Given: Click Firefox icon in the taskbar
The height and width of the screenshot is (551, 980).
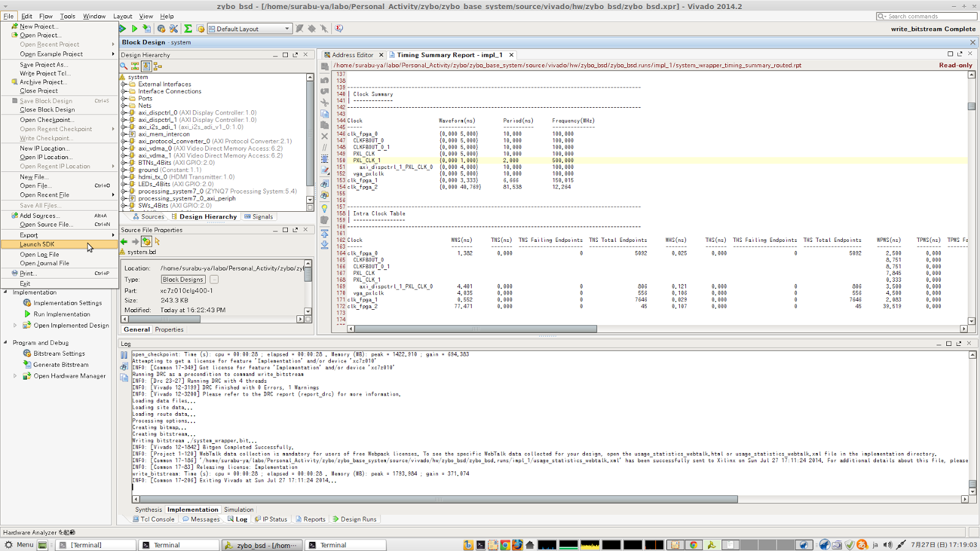Looking at the screenshot, I should coord(518,545).
